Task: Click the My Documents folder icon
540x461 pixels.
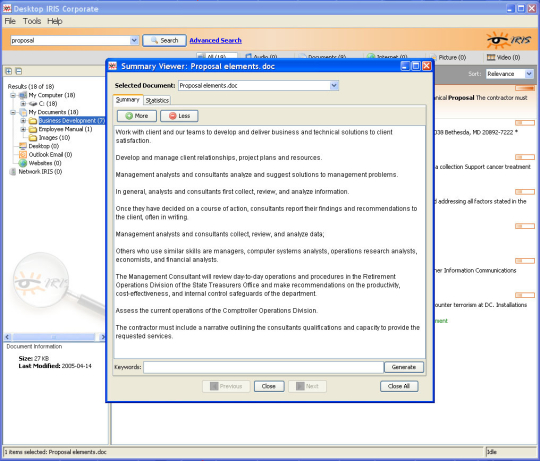Action: click(x=23, y=112)
